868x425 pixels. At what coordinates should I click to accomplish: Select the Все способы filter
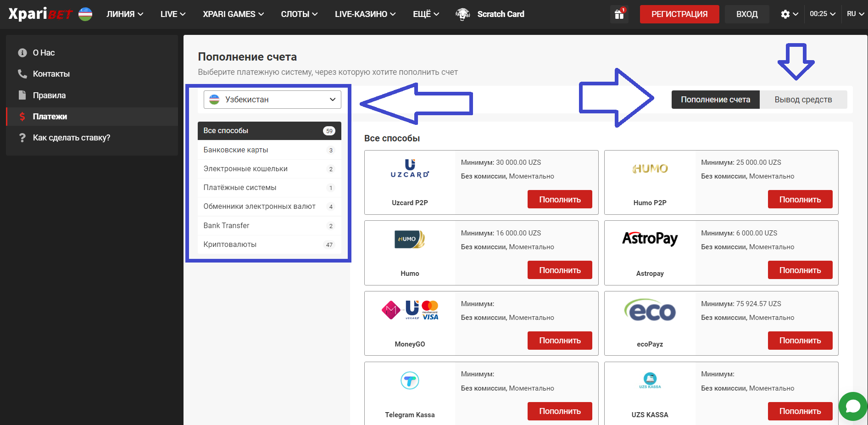tap(269, 131)
